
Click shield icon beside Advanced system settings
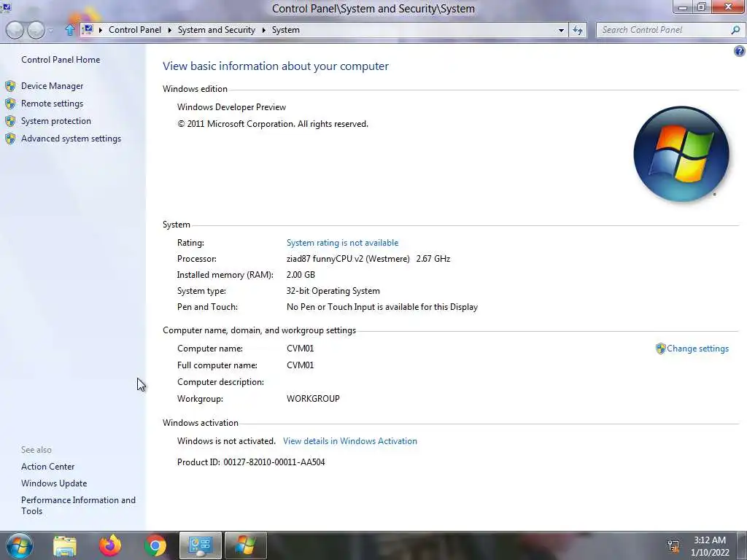point(10,139)
